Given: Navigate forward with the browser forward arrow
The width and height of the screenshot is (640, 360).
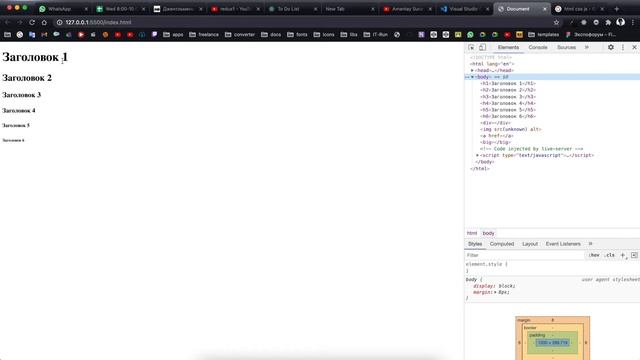Looking at the screenshot, I should pyautogui.click(x=19, y=22).
